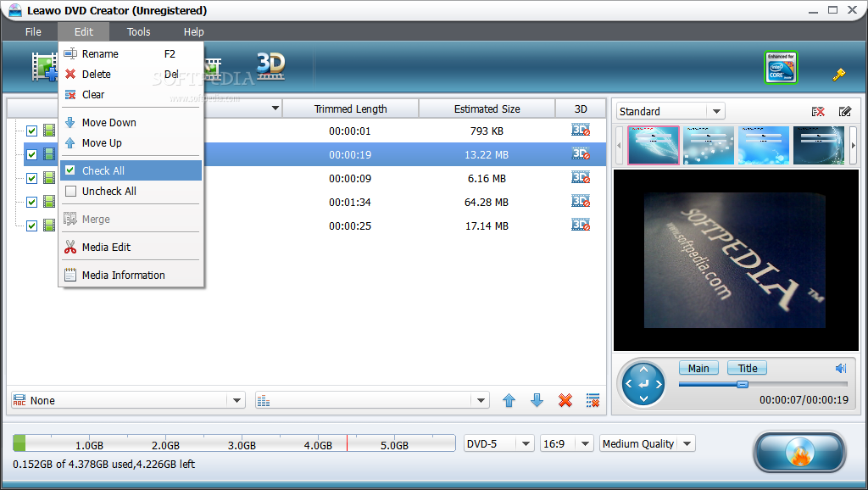Click the registration key icon
This screenshot has height=490, width=868.
pyautogui.click(x=838, y=75)
